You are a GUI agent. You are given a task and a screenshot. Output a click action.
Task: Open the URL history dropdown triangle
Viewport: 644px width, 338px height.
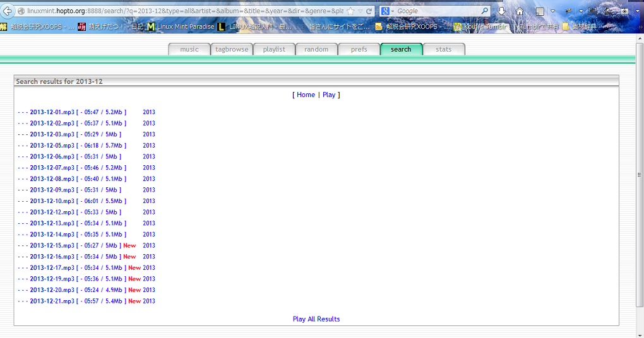point(360,11)
